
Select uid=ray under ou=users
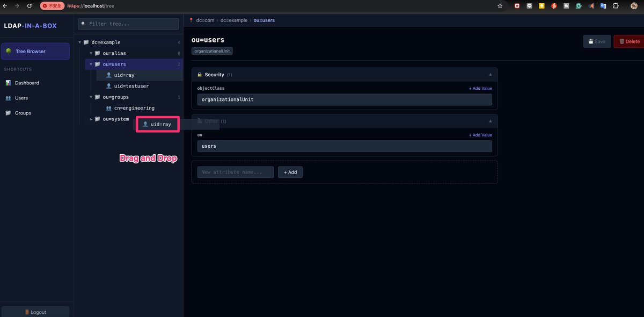point(125,75)
